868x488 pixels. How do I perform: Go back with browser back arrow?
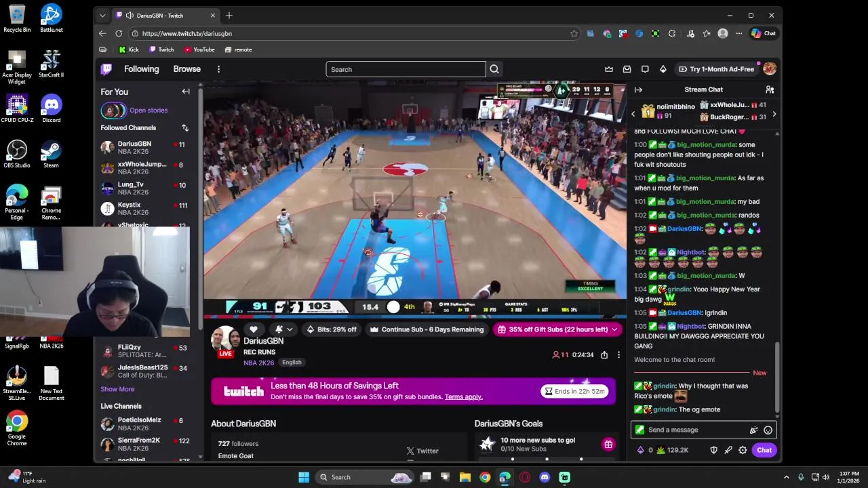point(102,33)
